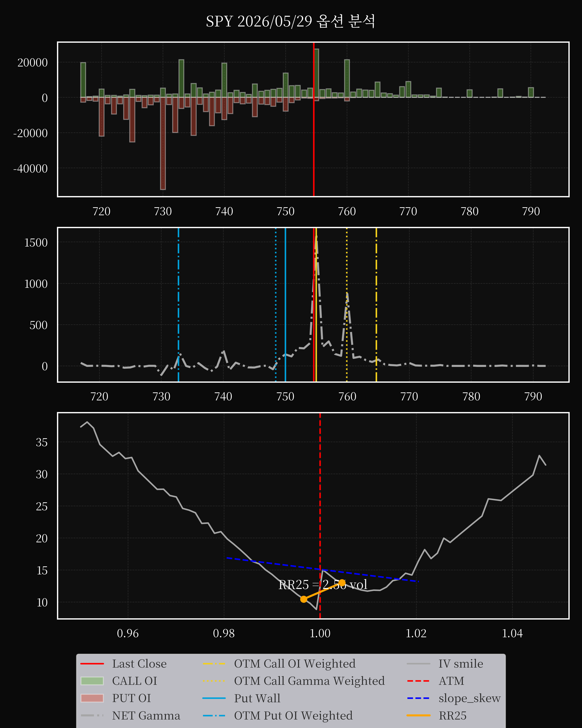Click the 'Last Close' legend label
This screenshot has width=582, height=728.
[x=139, y=663]
